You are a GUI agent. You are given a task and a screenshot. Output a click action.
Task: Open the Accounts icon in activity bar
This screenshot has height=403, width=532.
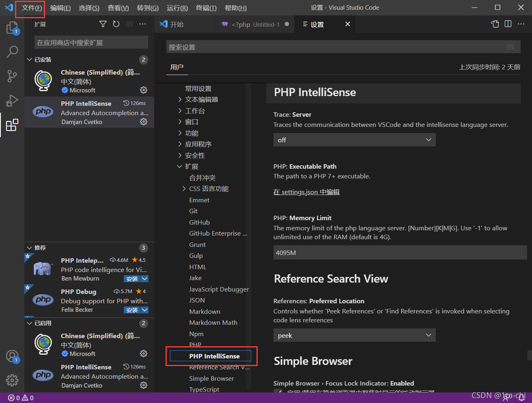pos(12,356)
